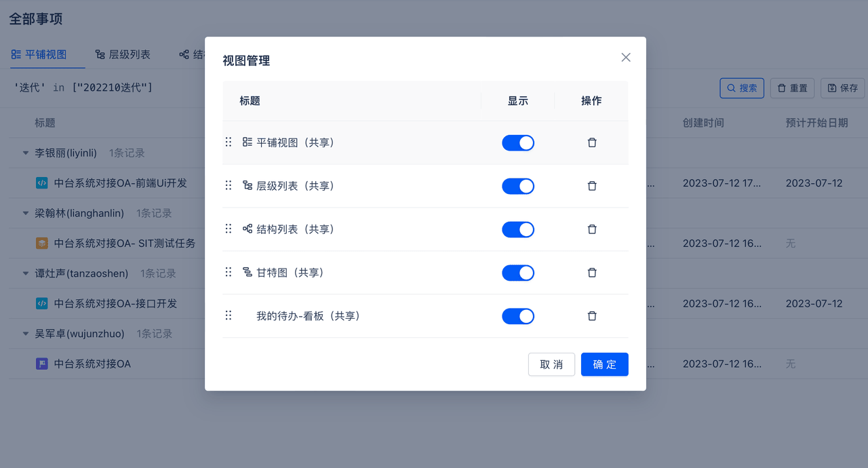Image resolution: width=868 pixels, height=468 pixels.
Task: Click the 搜索 search button
Action: [742, 88]
